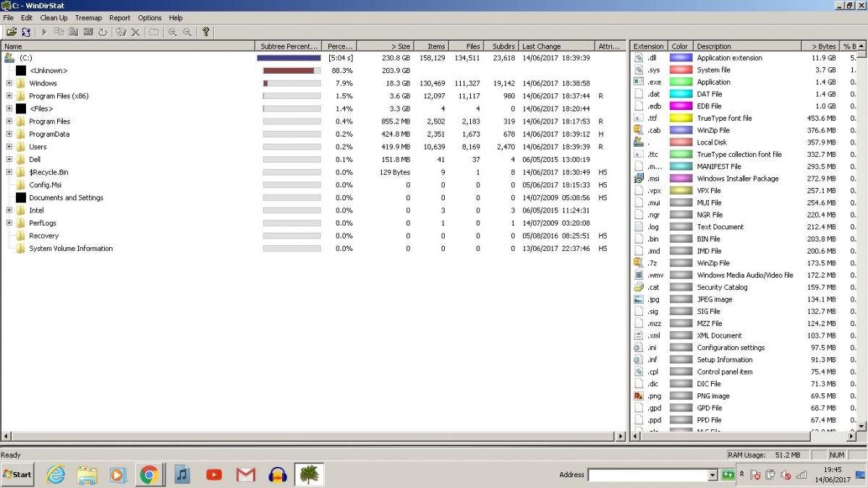Open the Edit menu
The height and width of the screenshot is (488, 868).
click(27, 17)
